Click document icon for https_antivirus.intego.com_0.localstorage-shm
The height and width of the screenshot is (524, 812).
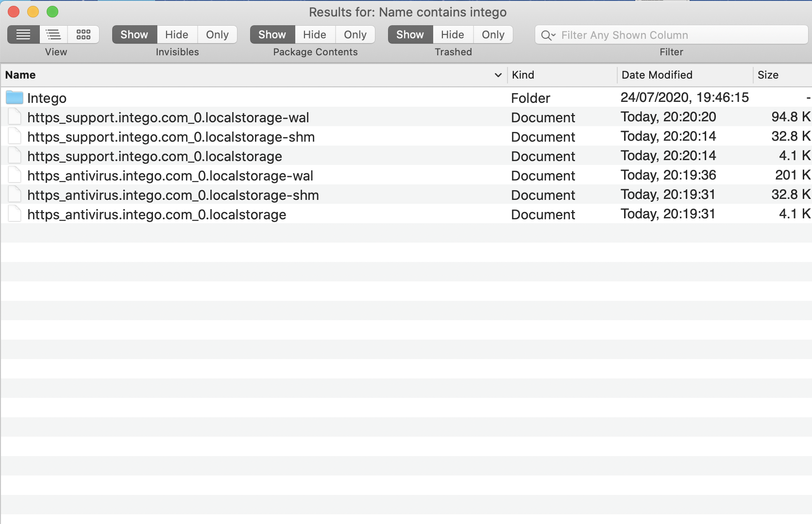point(15,195)
